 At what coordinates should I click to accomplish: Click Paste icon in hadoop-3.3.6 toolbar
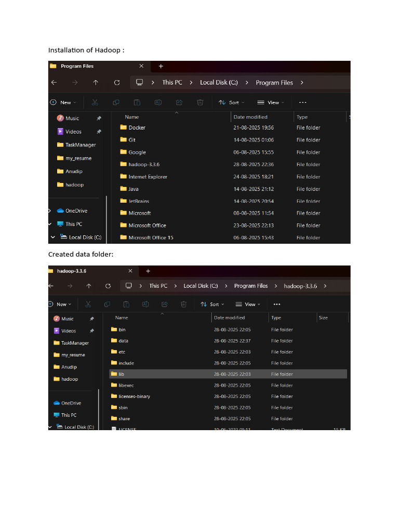click(x=126, y=304)
